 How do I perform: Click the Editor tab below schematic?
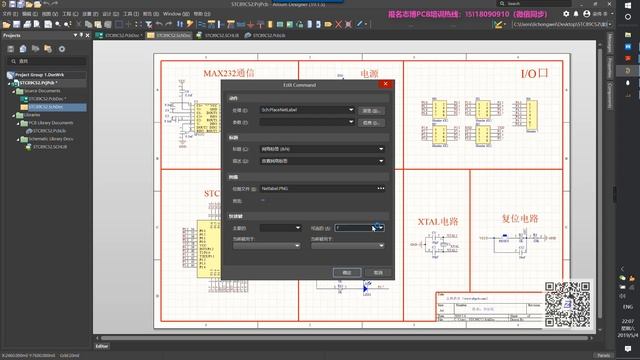[102, 346]
